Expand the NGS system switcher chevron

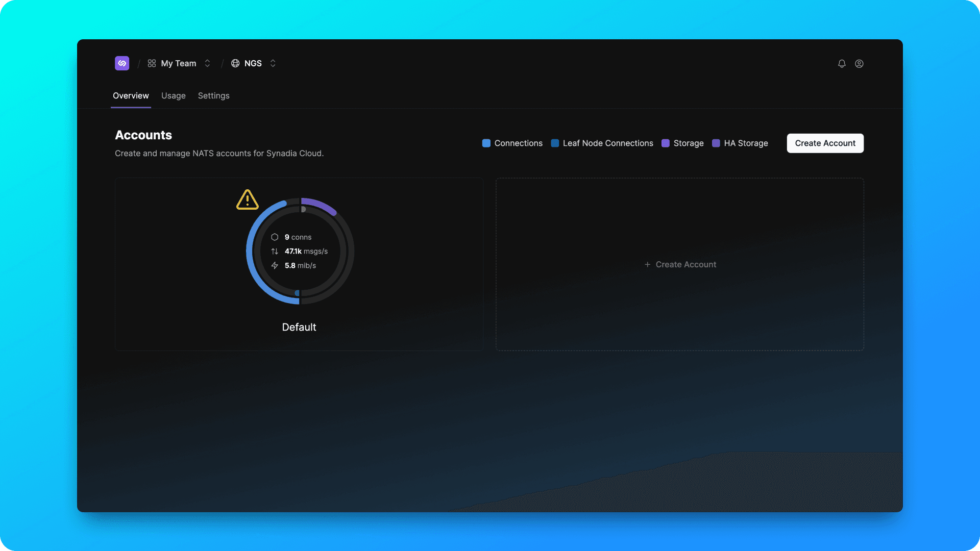pyautogui.click(x=273, y=63)
